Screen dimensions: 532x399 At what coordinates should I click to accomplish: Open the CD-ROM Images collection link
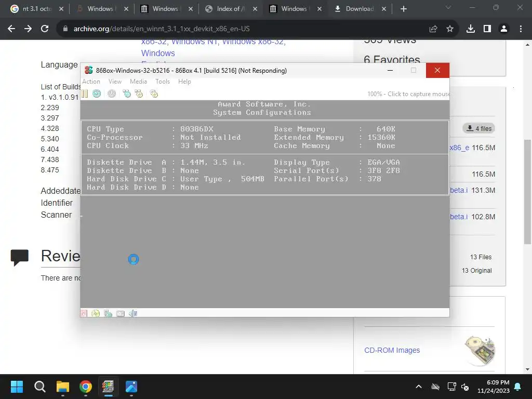pyautogui.click(x=392, y=350)
